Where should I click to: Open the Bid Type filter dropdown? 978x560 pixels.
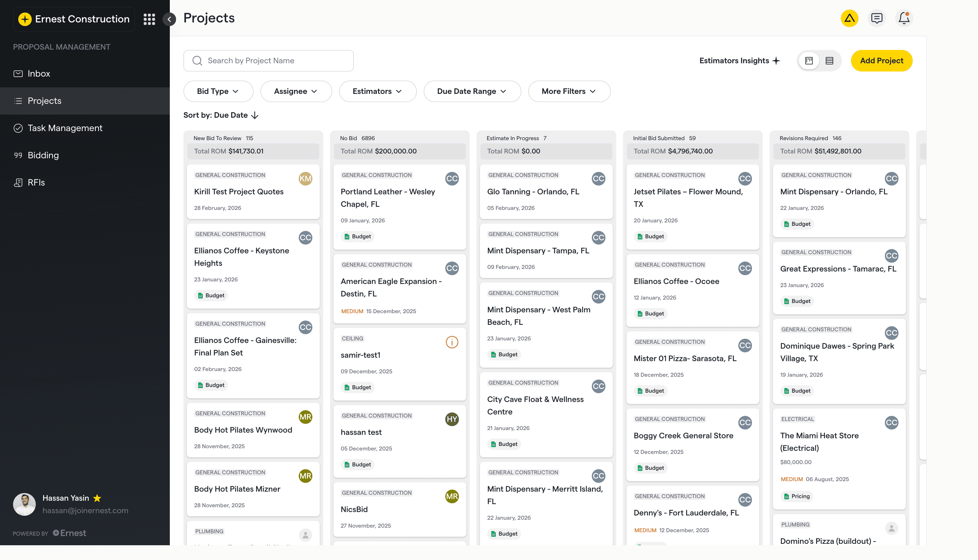218,91
